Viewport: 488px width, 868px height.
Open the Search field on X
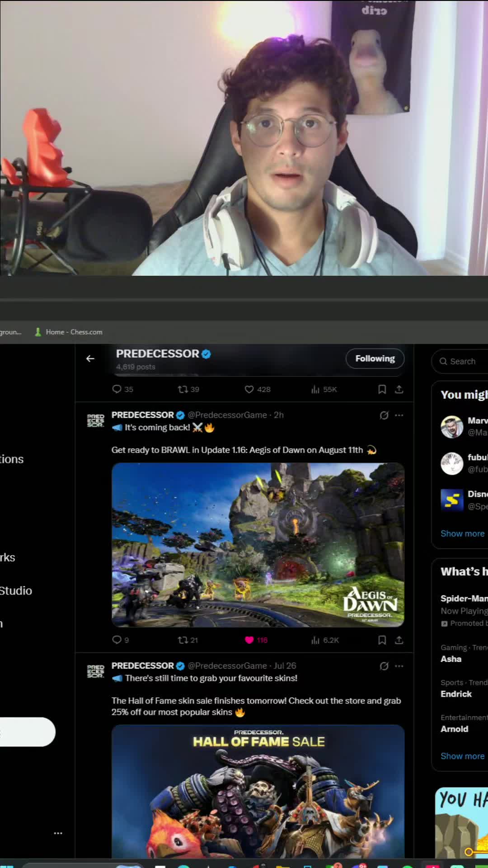point(460,361)
